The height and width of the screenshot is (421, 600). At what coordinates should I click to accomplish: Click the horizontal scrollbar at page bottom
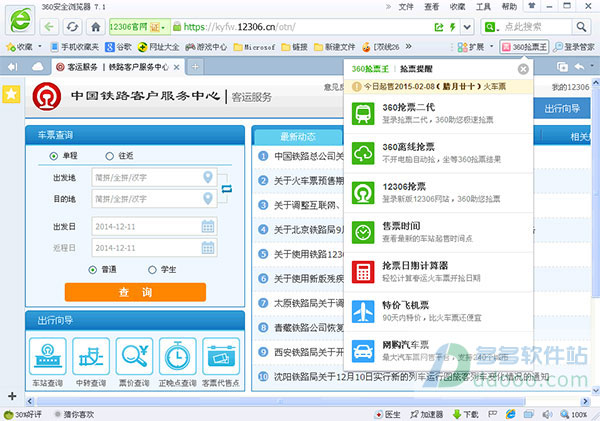(x=281, y=401)
